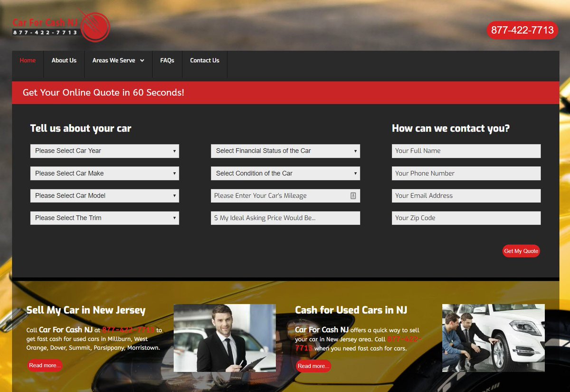Expand the Areas We Serve chevron arrow
This screenshot has width=570, height=392.
click(x=142, y=61)
